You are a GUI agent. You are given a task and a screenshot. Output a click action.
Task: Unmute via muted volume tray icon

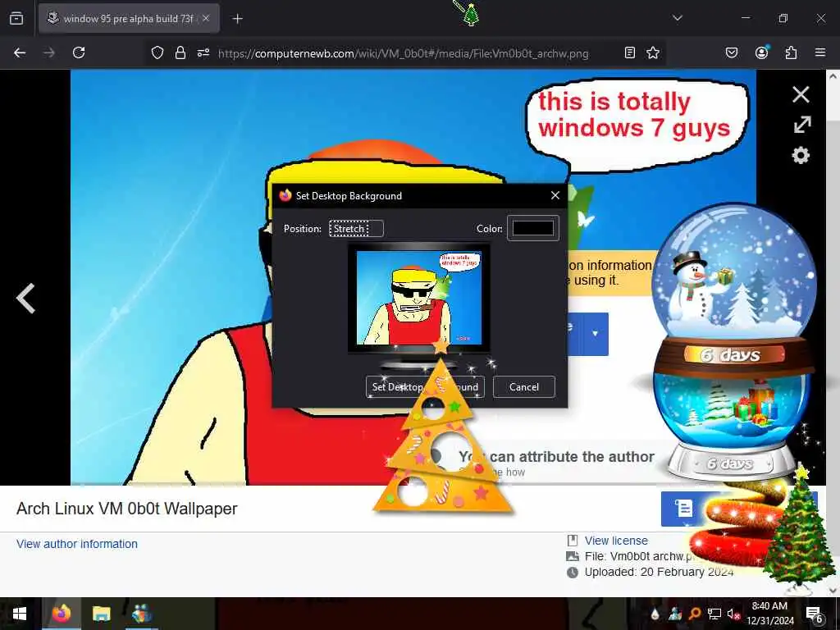pyautogui.click(x=733, y=614)
